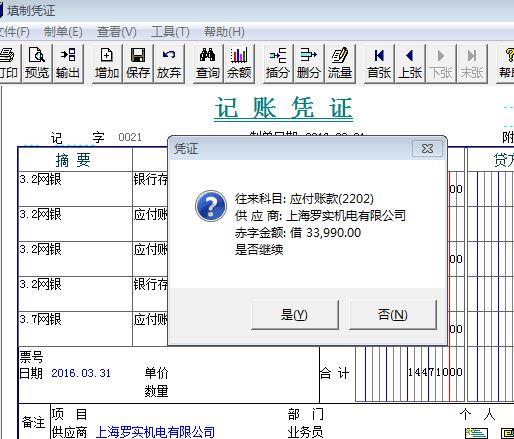Delete entry line with 删分
514x439 pixels.
pos(309,63)
